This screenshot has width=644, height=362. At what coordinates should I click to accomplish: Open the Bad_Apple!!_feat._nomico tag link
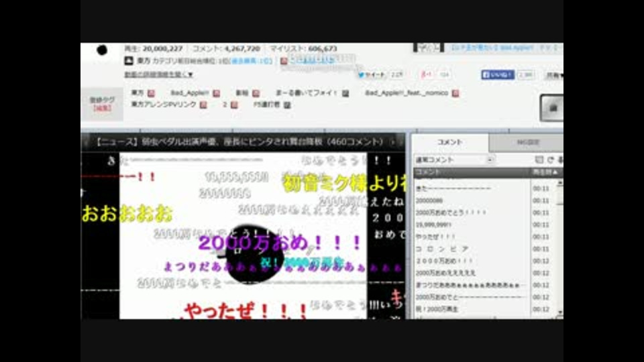(407, 93)
